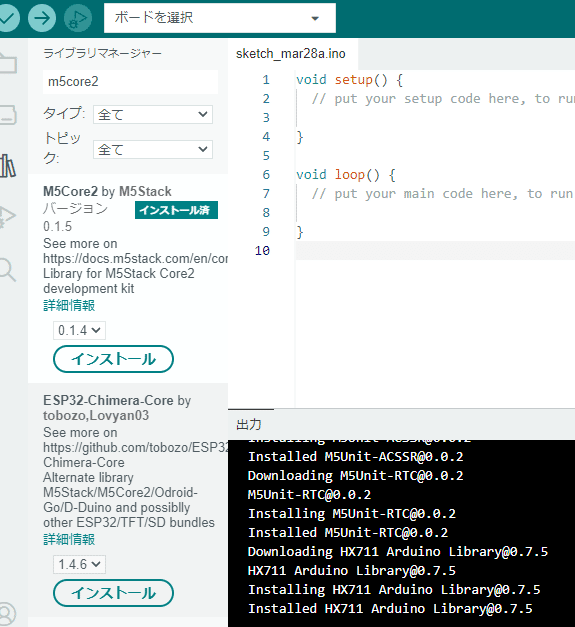Click the Verify checkmark button
This screenshot has width=575, height=627.
click(7, 18)
